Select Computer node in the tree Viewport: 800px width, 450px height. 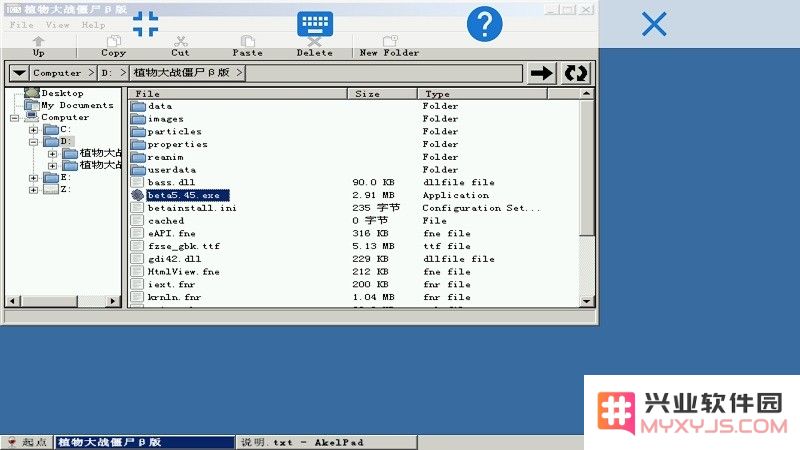click(65, 117)
